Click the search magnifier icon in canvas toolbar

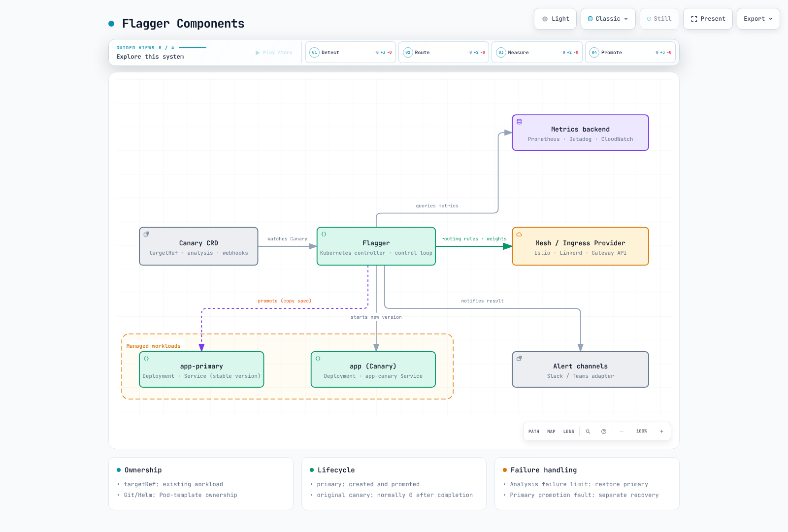coord(588,432)
